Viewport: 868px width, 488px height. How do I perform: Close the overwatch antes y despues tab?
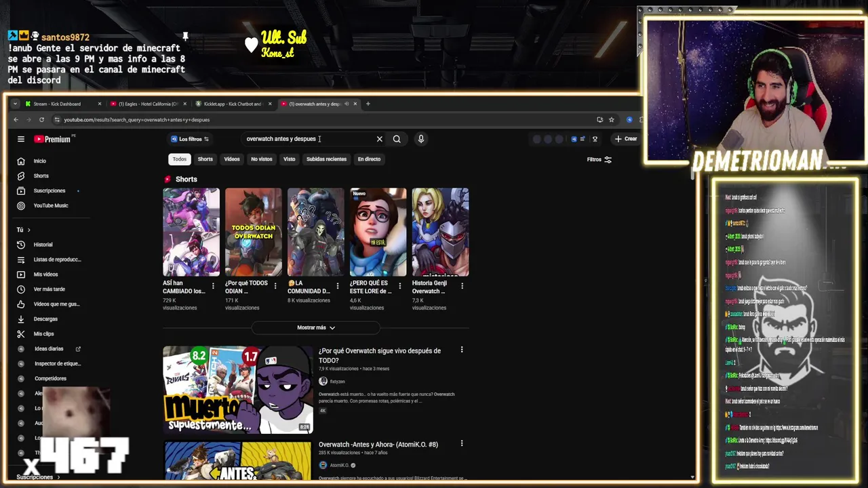click(356, 104)
